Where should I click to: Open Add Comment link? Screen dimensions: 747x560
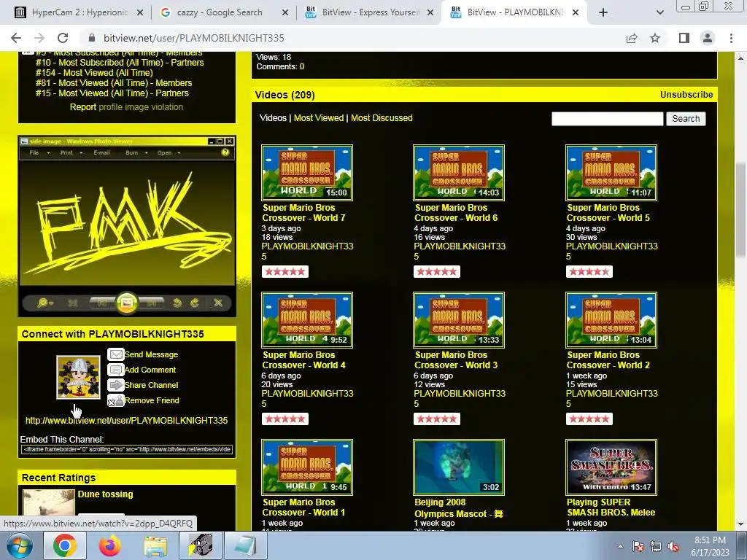tap(150, 370)
